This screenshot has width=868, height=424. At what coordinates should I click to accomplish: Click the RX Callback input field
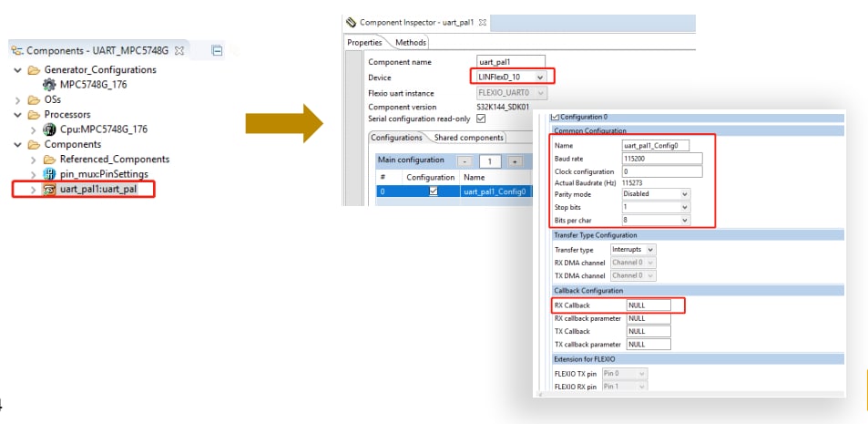coord(648,305)
